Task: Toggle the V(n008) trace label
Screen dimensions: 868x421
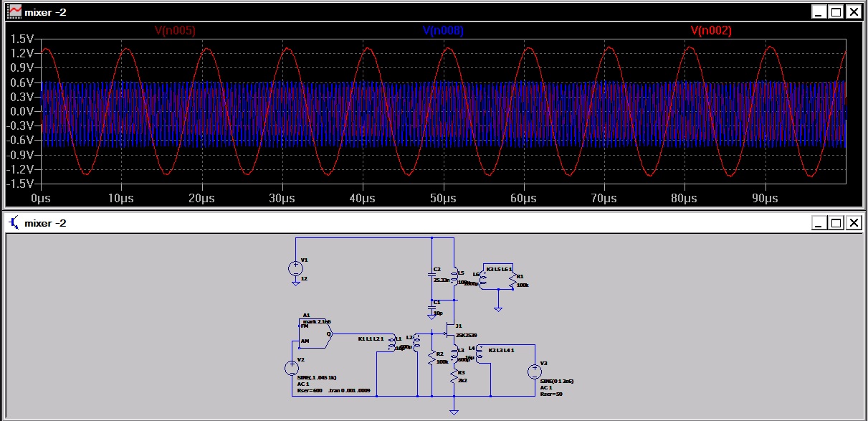Action: coord(442,32)
